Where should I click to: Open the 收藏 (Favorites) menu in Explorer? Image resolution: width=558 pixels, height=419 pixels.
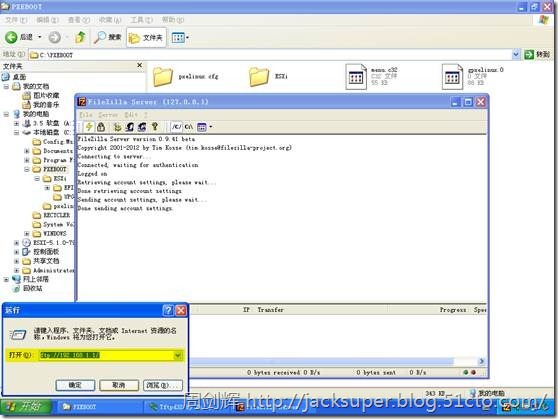pyautogui.click(x=110, y=20)
